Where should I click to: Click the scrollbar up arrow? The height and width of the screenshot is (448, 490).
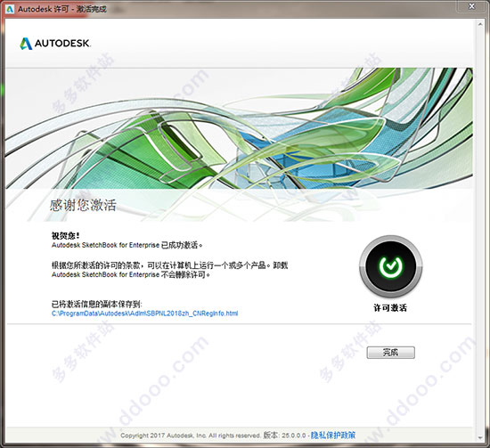click(x=480, y=24)
